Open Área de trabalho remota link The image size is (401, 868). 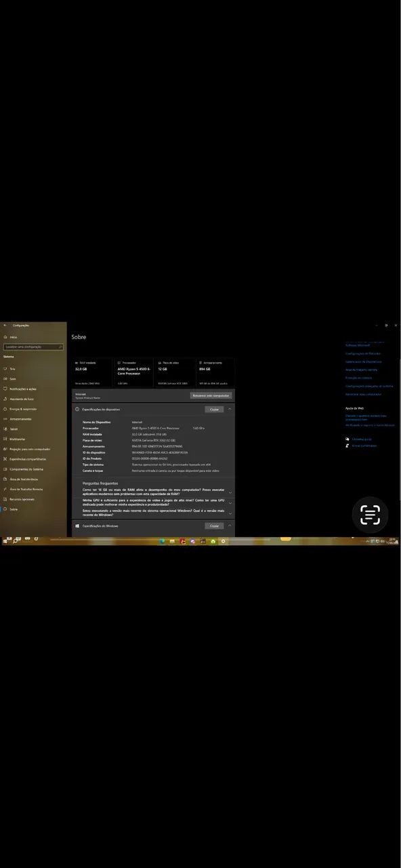[361, 370]
